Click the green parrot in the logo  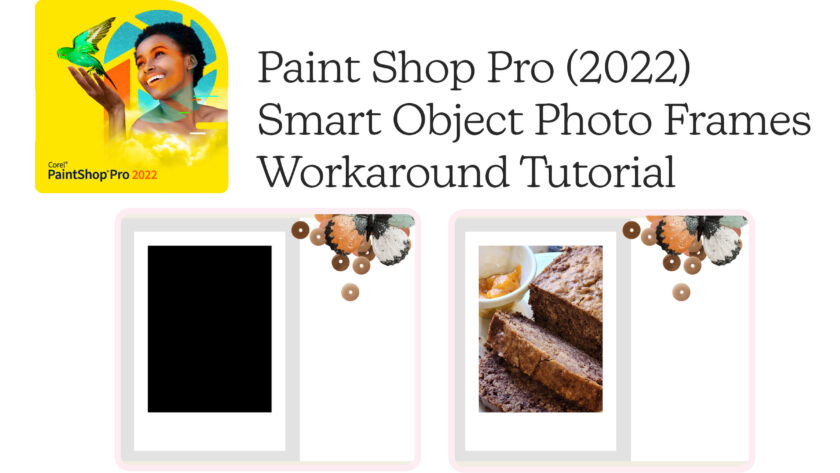click(86, 50)
